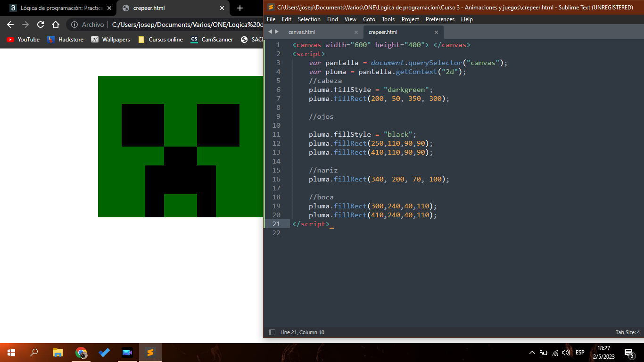The width and height of the screenshot is (644, 362).
Task: Open File Explorer from taskbar
Action: (58, 353)
